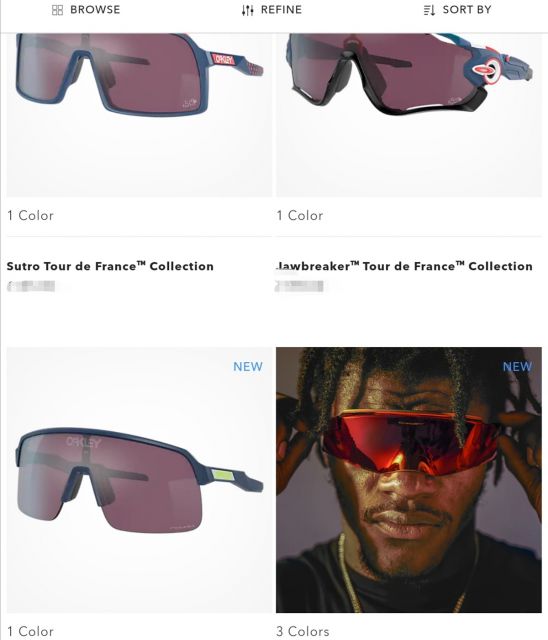
Task: Click the Sort By list icon
Action: [429, 10]
